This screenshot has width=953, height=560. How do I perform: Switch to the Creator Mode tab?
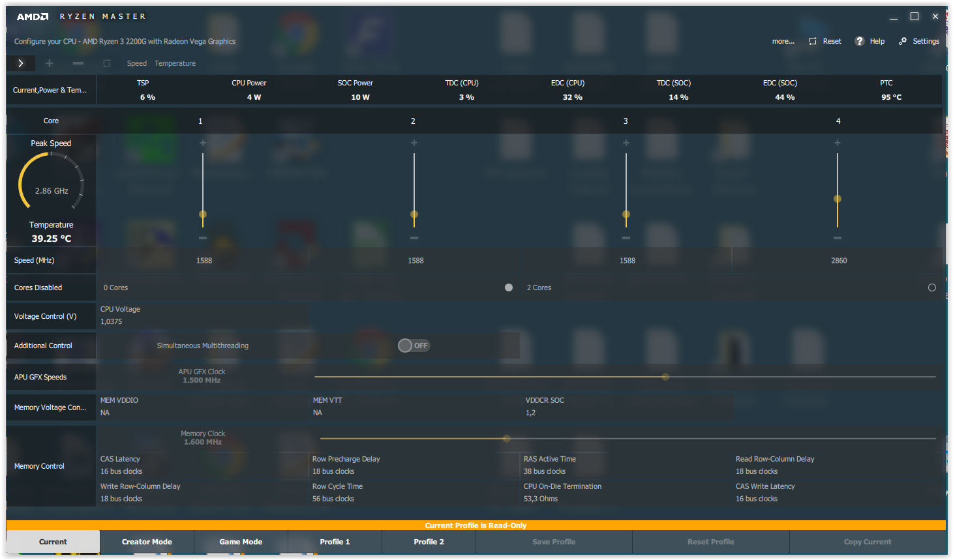pos(147,542)
